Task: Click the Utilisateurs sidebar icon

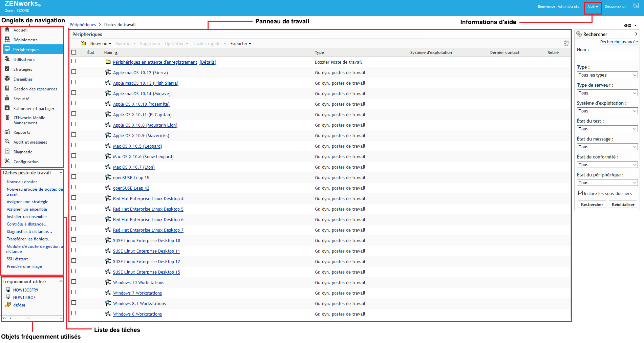Action: point(7,59)
